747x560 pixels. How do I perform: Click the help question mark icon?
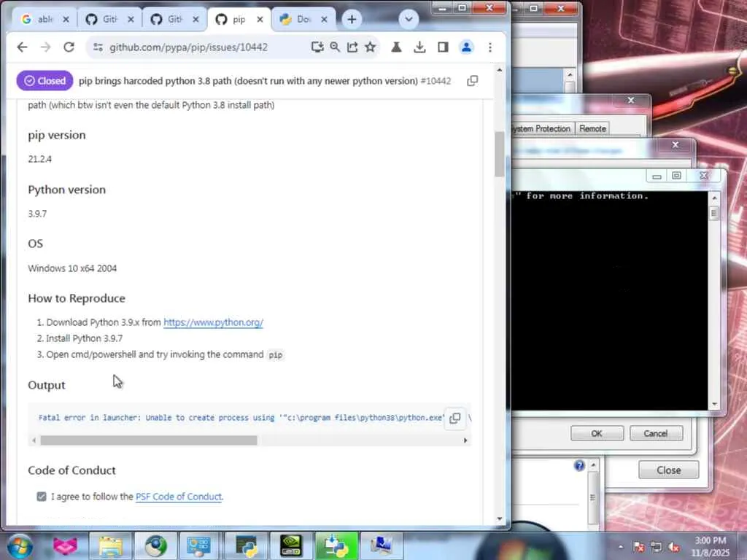click(x=579, y=465)
